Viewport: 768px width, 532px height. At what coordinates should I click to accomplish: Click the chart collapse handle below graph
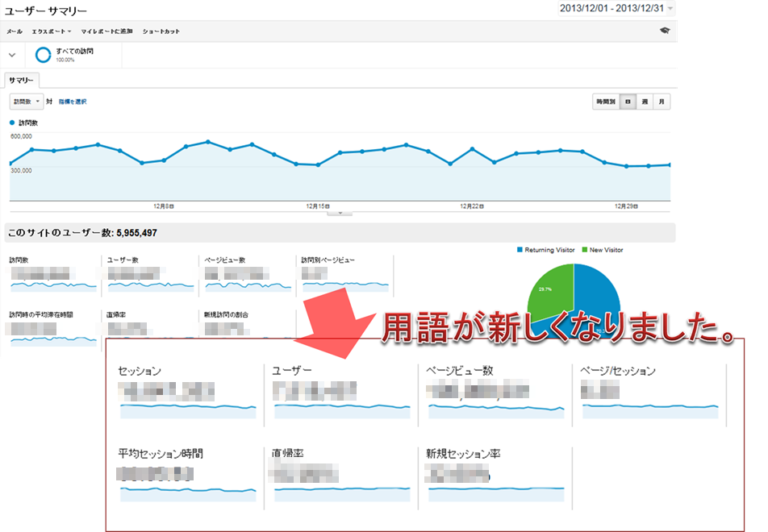click(x=340, y=214)
